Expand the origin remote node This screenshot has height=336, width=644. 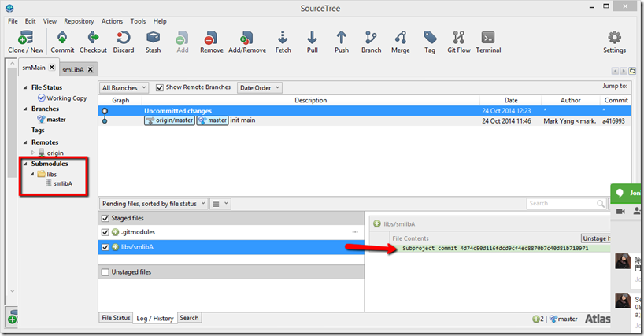[33, 153]
